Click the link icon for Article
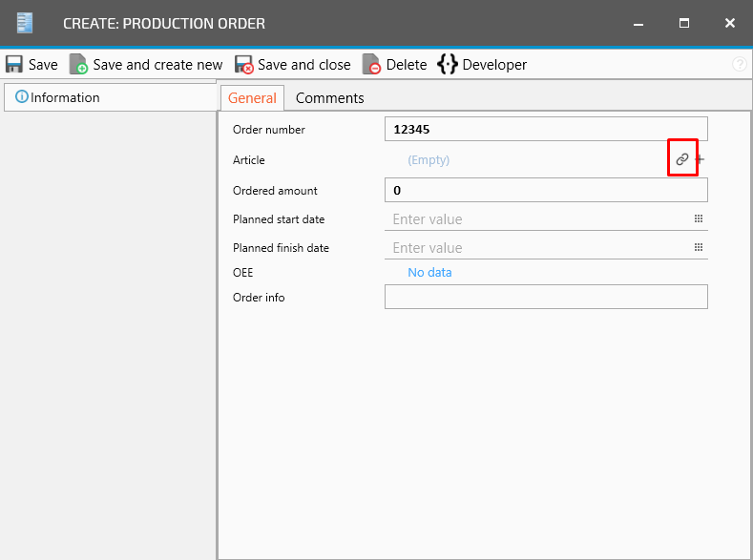The height and width of the screenshot is (560, 753). coord(681,159)
